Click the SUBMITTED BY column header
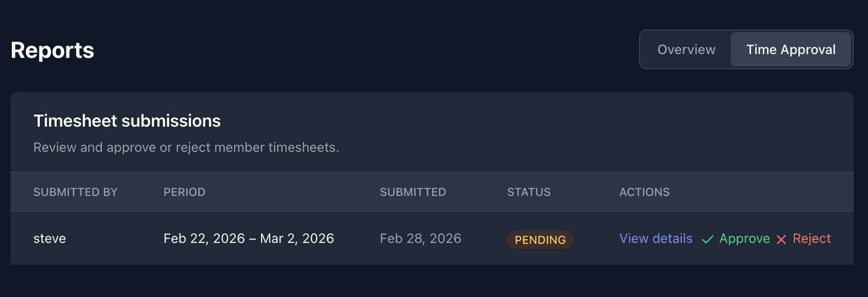The width and height of the screenshot is (868, 297). (x=75, y=192)
